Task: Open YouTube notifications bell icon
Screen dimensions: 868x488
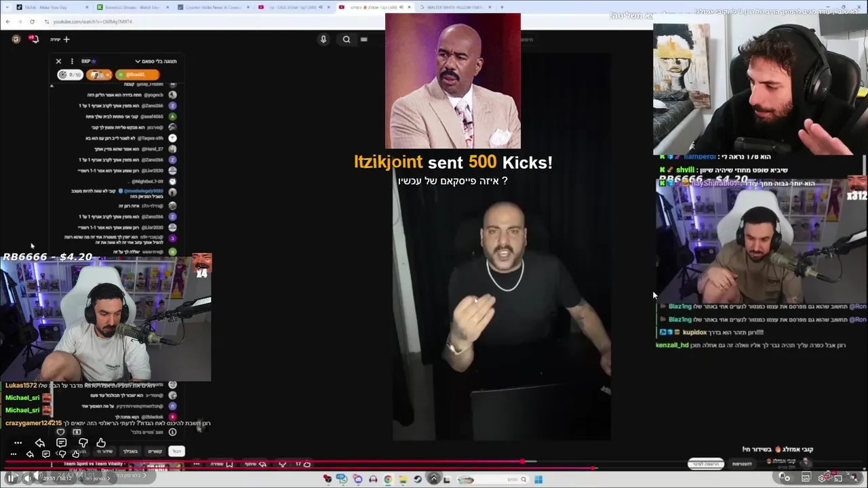Action: click(34, 39)
